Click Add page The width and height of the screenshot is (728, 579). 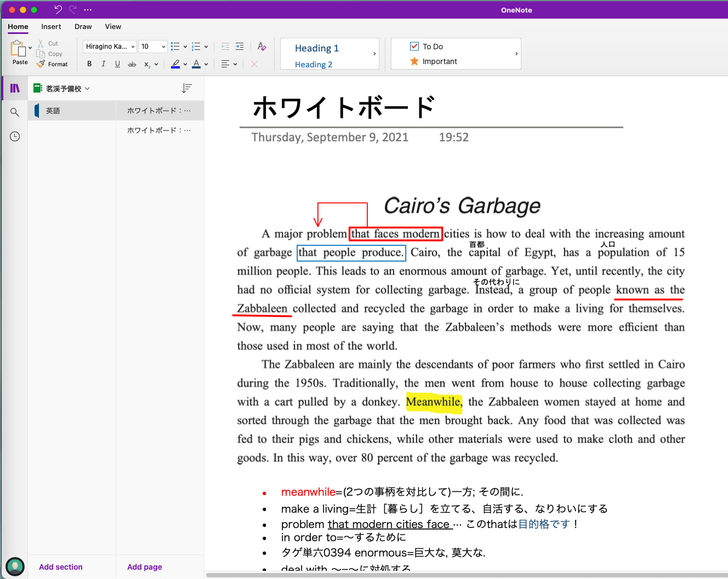coord(145,567)
